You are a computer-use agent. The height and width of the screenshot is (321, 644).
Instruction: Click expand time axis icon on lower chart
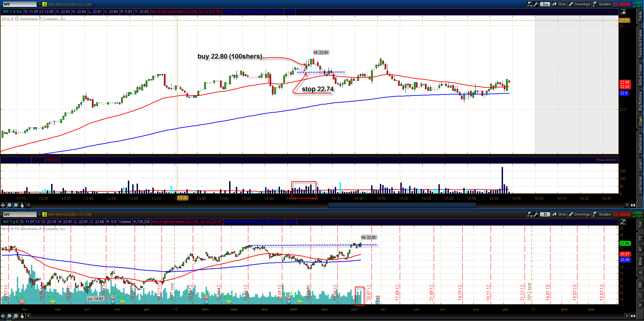(633, 316)
